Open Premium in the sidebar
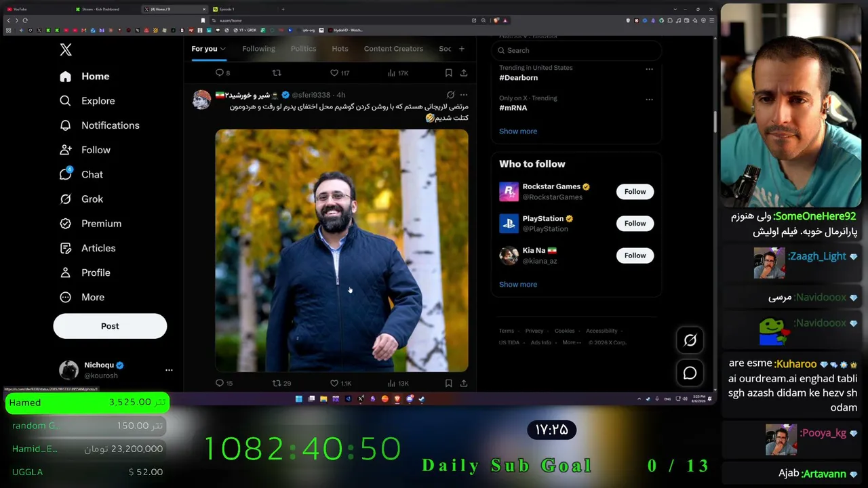The image size is (868, 488). (x=90, y=224)
